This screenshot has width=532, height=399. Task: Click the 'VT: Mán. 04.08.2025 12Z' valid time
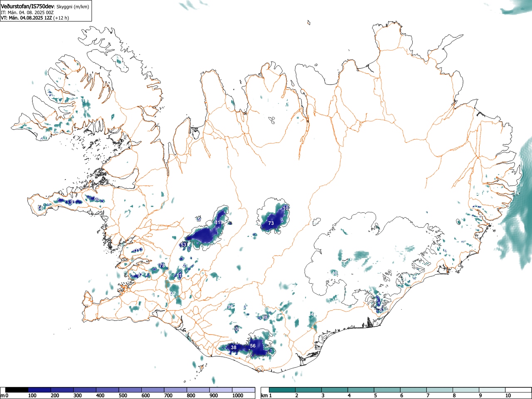click(x=26, y=18)
